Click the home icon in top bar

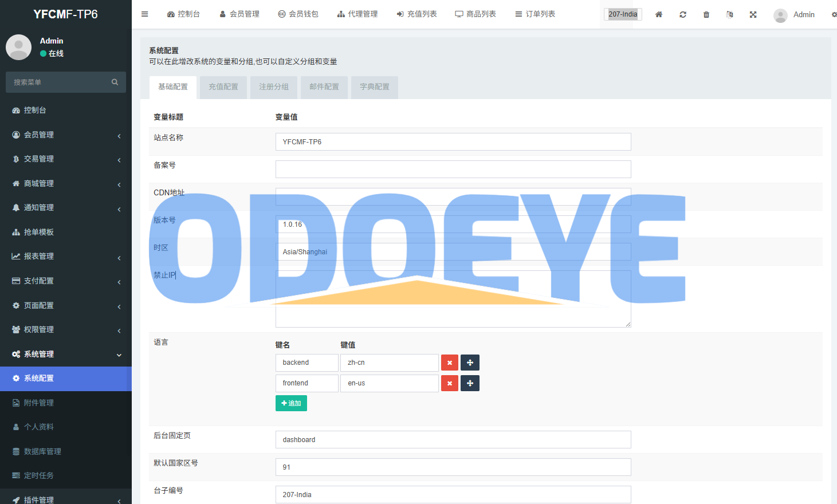[x=659, y=14]
